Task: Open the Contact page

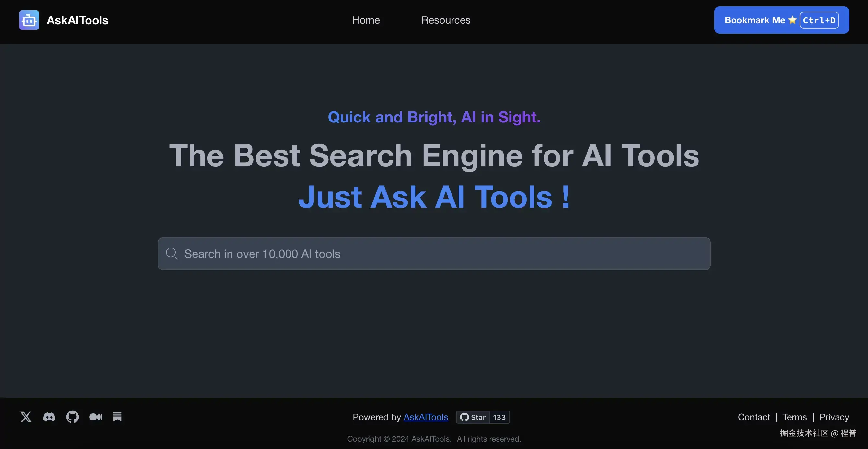Action: click(x=754, y=417)
